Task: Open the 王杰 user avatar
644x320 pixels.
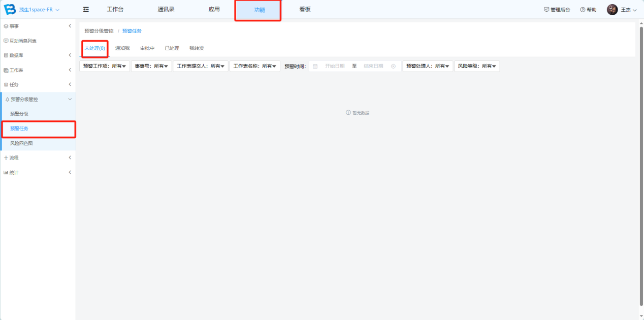Action: click(x=612, y=10)
